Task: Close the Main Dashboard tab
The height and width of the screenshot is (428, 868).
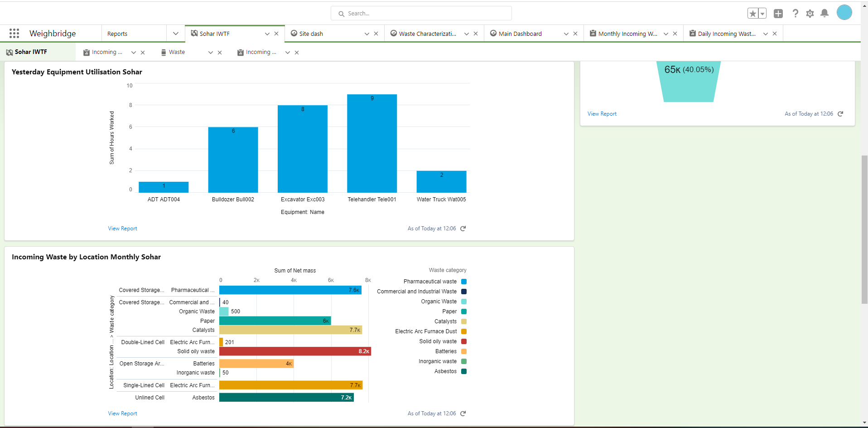Action: point(575,34)
